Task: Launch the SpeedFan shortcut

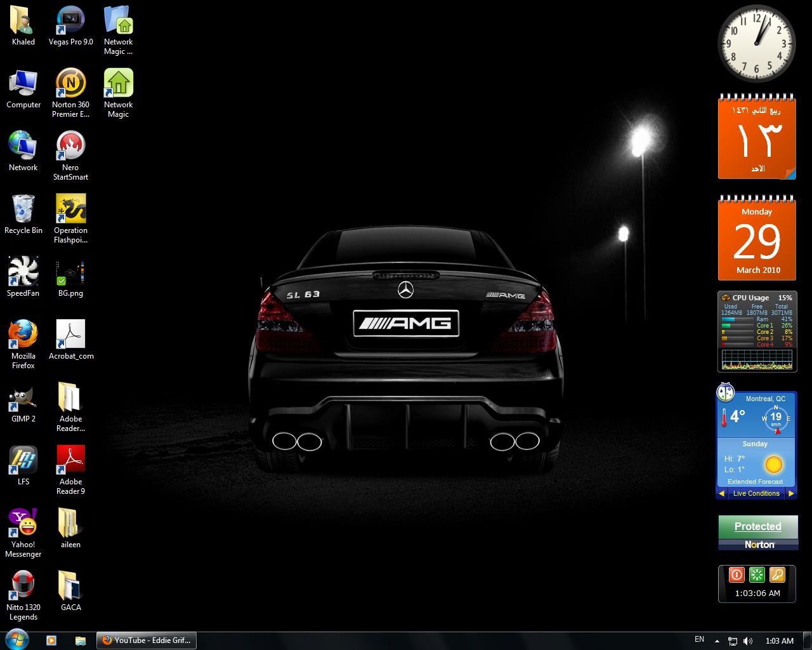Action: pyautogui.click(x=23, y=277)
